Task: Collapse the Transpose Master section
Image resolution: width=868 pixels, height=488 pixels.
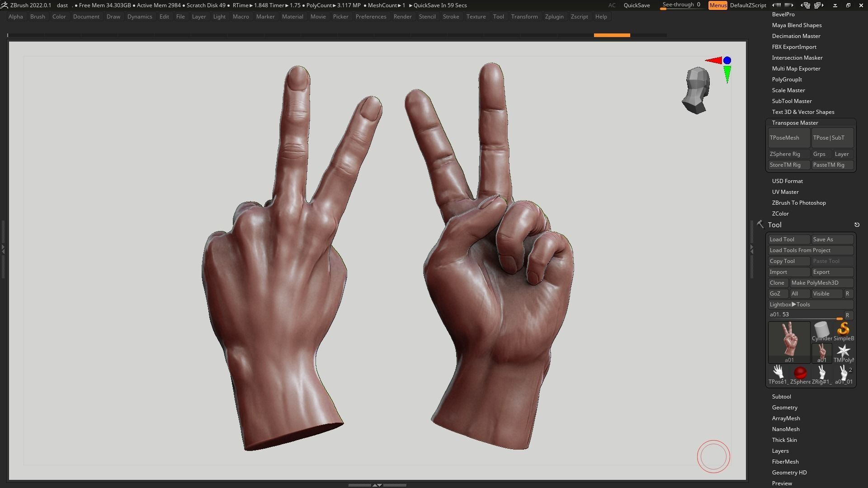Action: [795, 123]
